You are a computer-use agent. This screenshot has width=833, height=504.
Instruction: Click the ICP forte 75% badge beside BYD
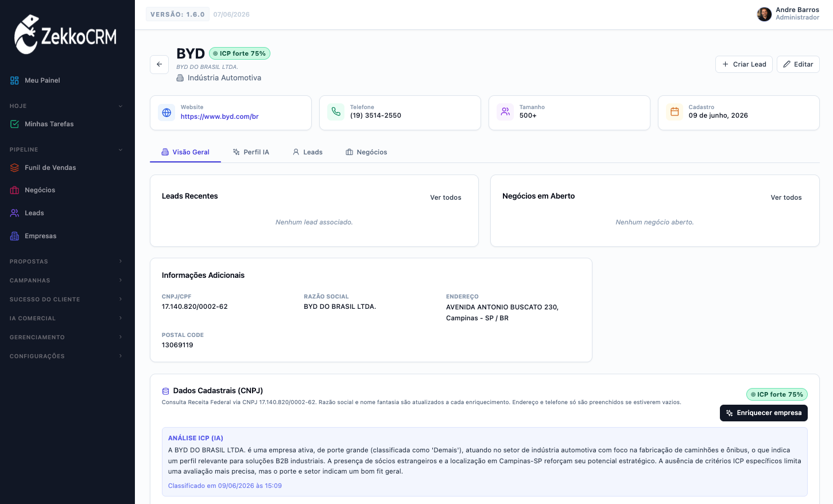[239, 53]
